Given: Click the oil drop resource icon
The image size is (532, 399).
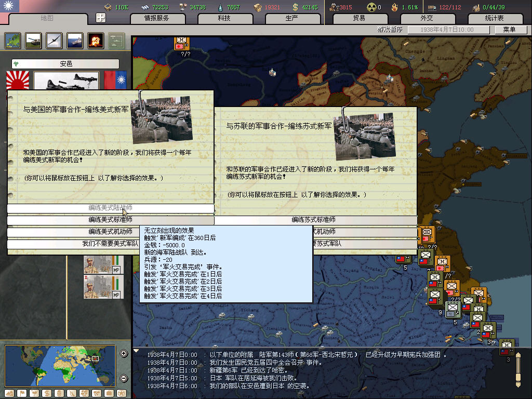Looking at the screenshot, I should click(x=220, y=7).
